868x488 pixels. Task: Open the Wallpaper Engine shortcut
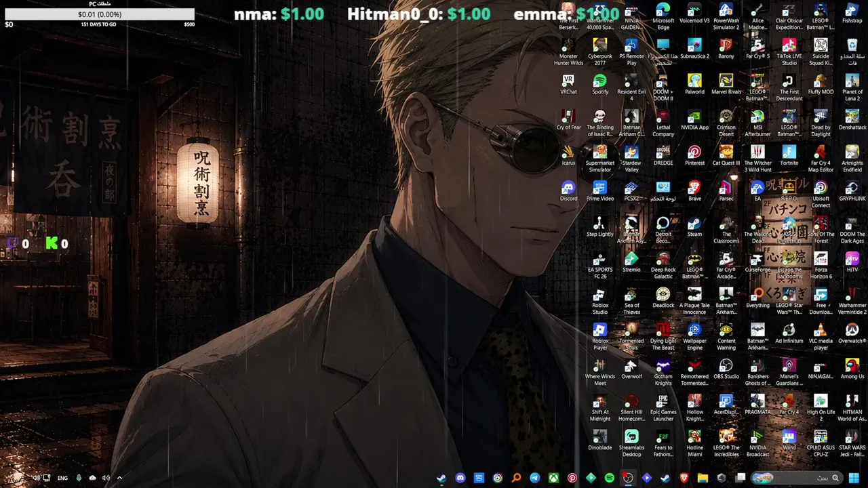tap(694, 337)
